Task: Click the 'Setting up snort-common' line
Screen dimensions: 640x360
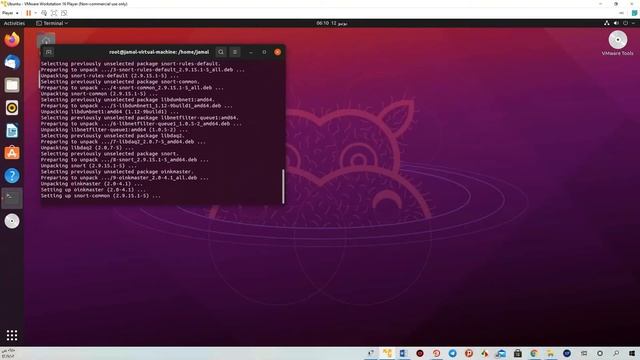Action: click(100, 196)
